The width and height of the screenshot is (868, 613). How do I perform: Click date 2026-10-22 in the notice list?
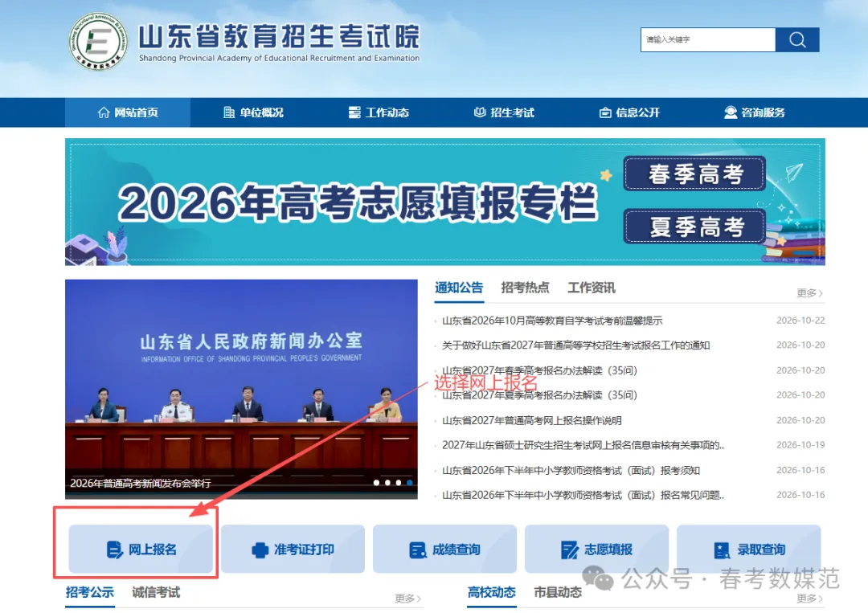click(800, 321)
